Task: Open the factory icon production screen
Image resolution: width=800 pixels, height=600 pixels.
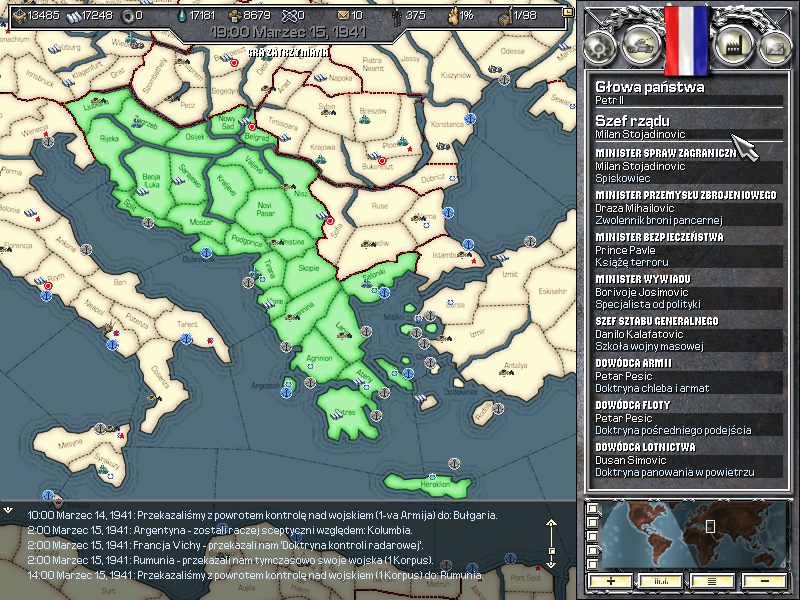Action: pos(734,46)
